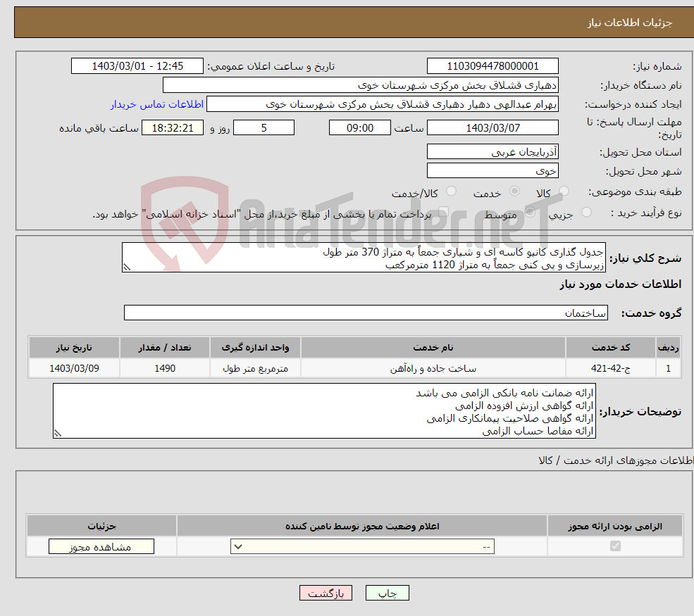Click the جزئیات اطلاعات نیاز page title
Screen dimensions: 694x616
pos(630,23)
